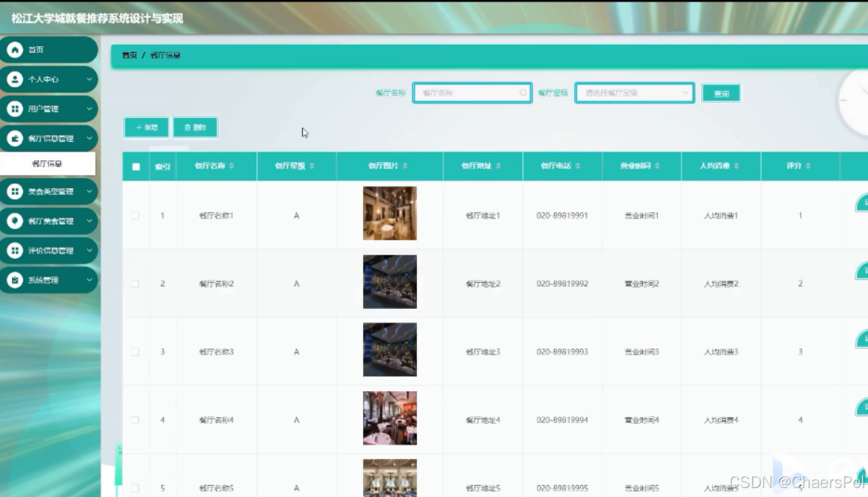Image resolution: width=868 pixels, height=497 pixels.
Task: Click the 餐厅地址4 cell
Action: tap(482, 420)
